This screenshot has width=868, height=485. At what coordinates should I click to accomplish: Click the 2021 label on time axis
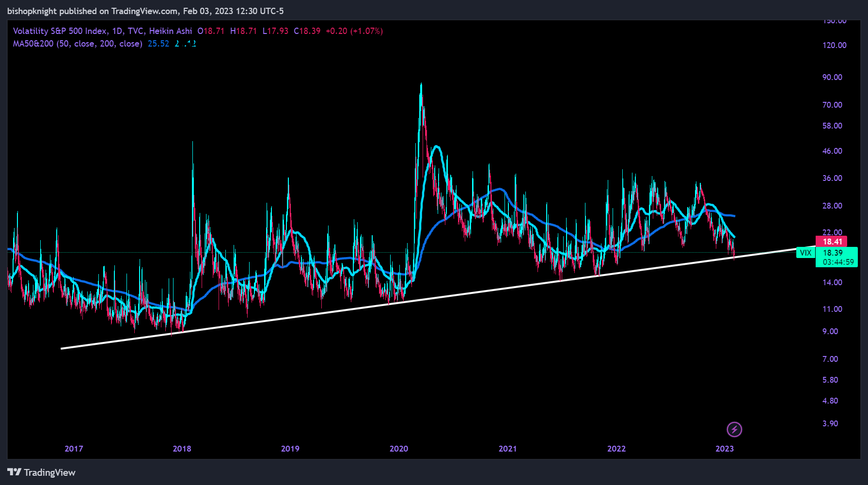point(508,449)
